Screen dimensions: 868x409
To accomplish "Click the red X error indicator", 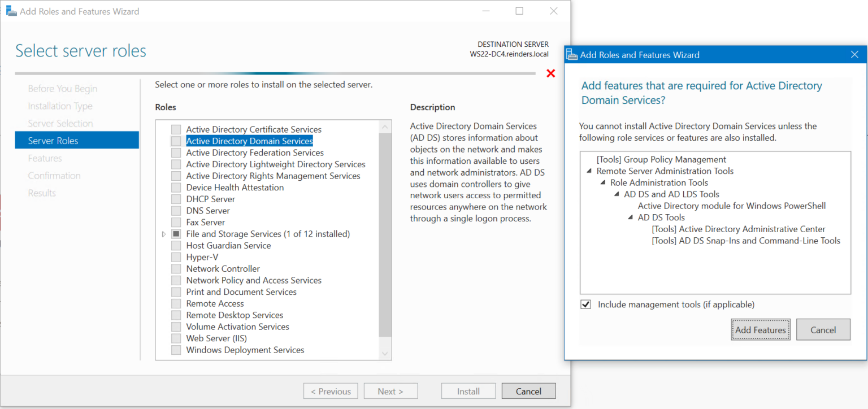I will (551, 73).
